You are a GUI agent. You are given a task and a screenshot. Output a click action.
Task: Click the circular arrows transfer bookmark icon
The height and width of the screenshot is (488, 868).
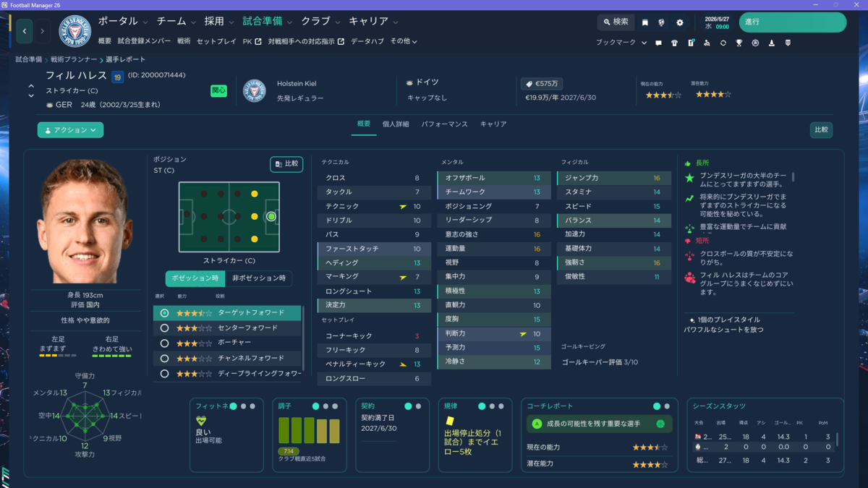point(723,43)
